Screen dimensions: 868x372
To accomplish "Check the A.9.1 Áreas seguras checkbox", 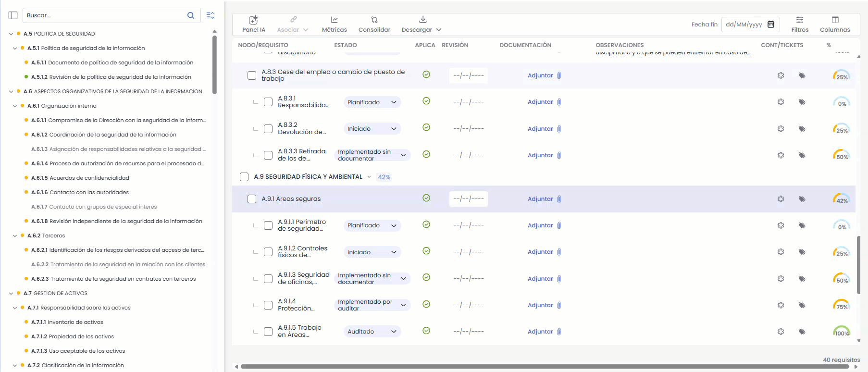I will pyautogui.click(x=252, y=199).
